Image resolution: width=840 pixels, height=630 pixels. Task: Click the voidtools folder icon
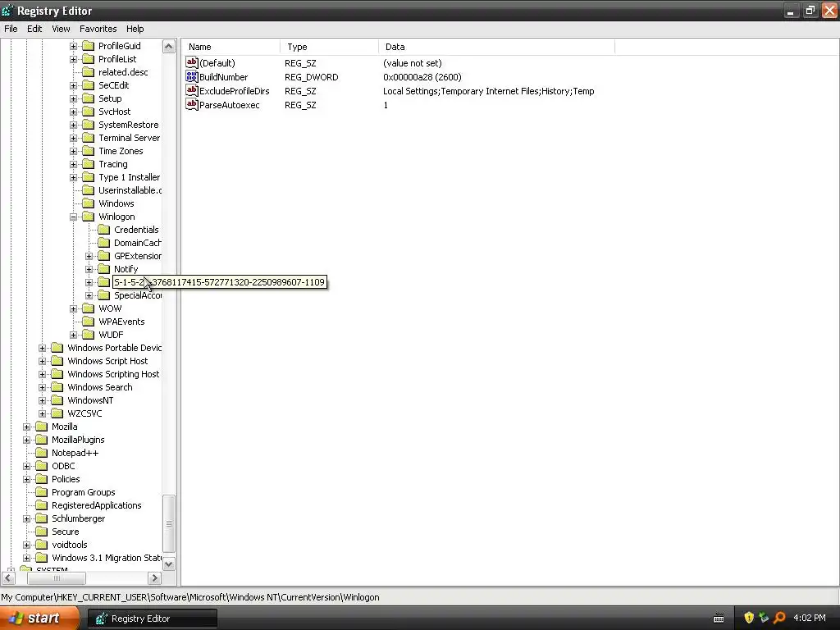point(41,545)
